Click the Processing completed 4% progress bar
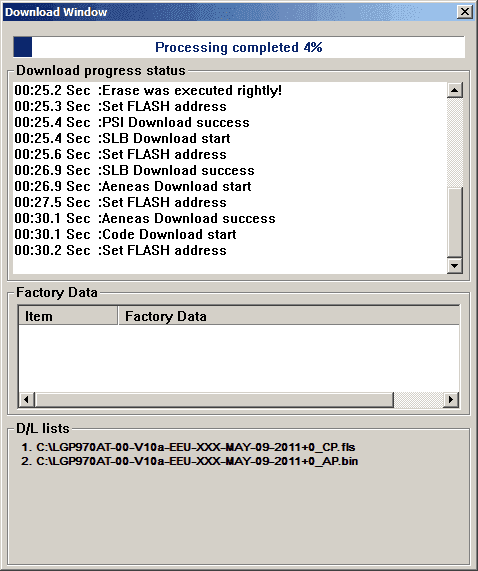Screen dimensions: 478x571 tap(239, 47)
